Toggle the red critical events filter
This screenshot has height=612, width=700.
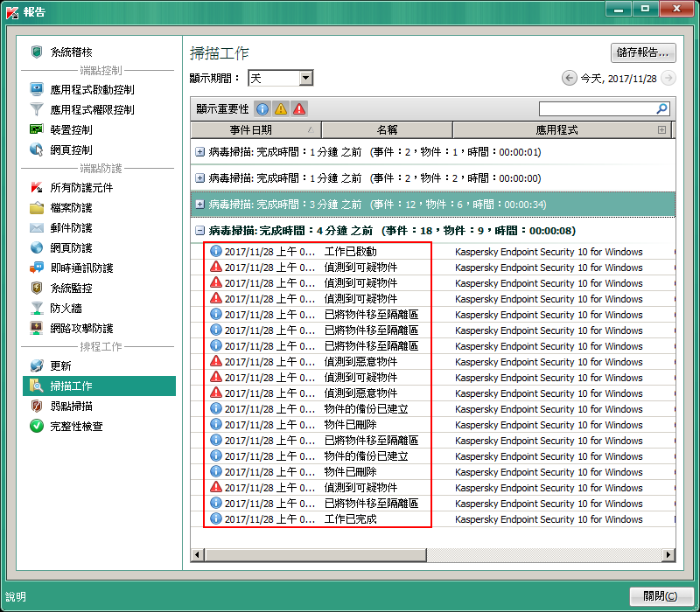(x=299, y=109)
